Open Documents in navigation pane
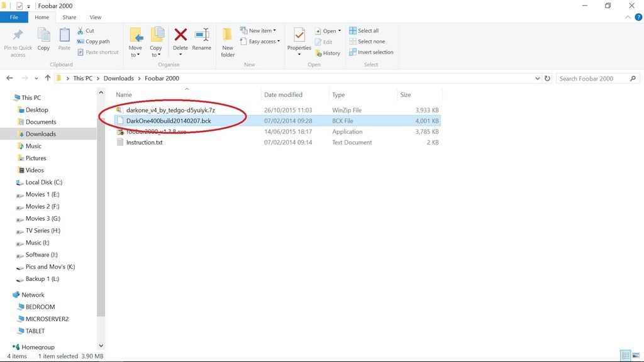Viewport: 644px width, 362px height. pos(41,122)
